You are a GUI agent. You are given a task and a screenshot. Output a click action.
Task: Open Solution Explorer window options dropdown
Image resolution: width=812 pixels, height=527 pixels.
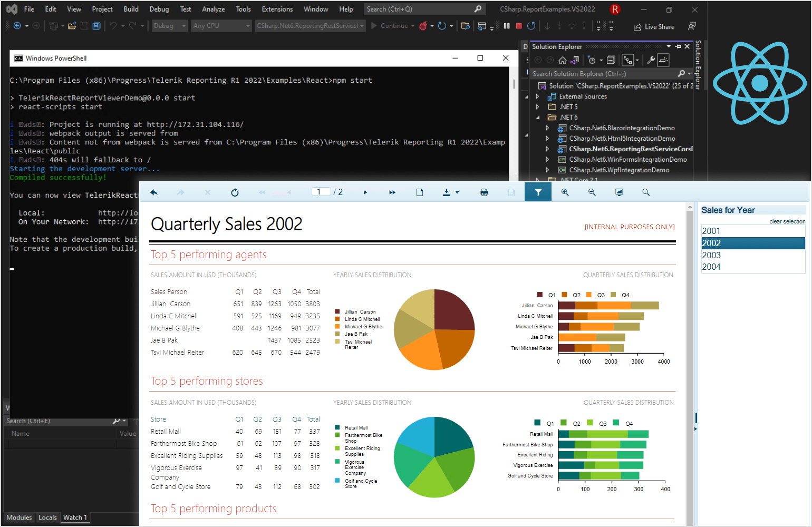(x=669, y=46)
